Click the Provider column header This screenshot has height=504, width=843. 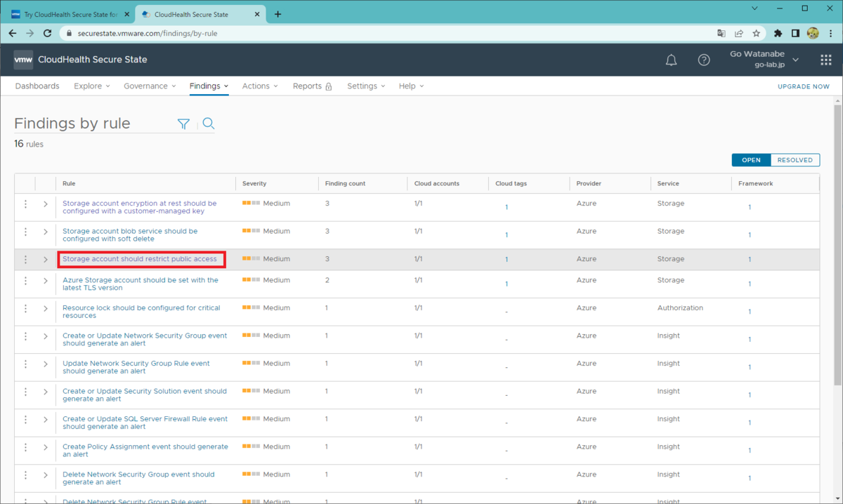click(x=589, y=183)
